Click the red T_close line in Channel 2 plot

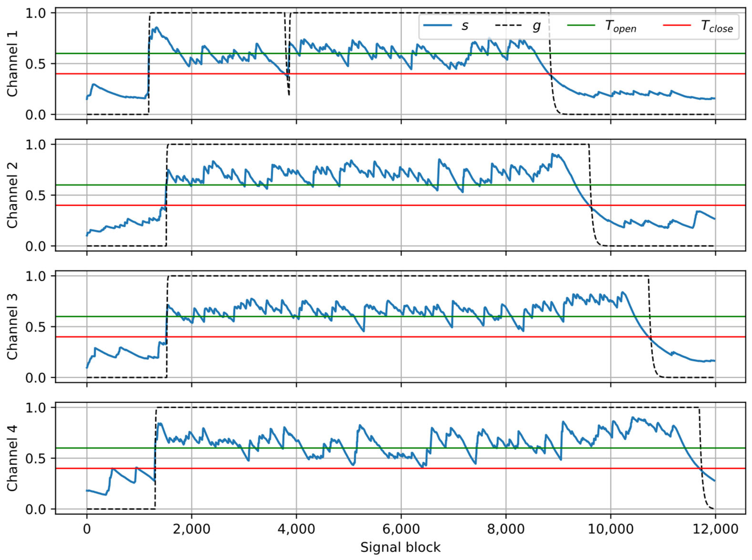339,205
